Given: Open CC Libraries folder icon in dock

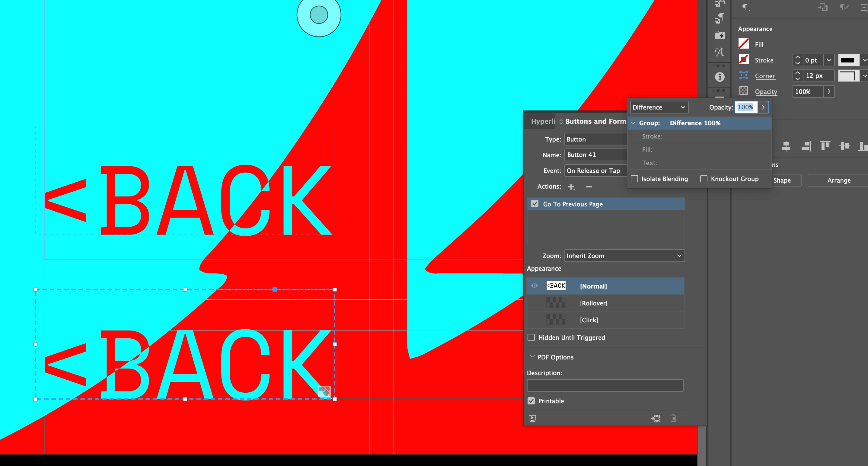Looking at the screenshot, I should tap(720, 35).
